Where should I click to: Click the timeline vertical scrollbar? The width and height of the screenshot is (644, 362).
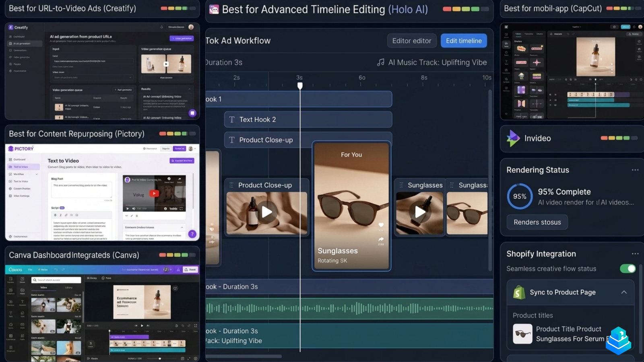(490, 180)
